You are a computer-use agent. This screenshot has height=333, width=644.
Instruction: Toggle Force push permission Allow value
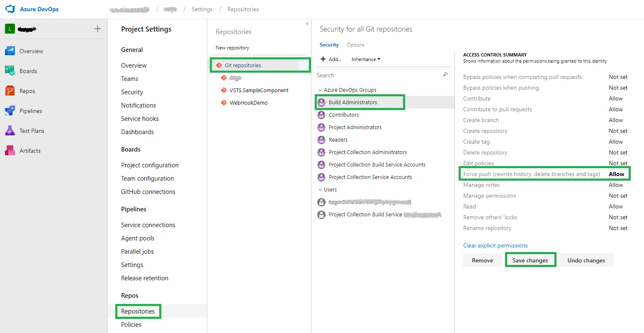(616, 174)
